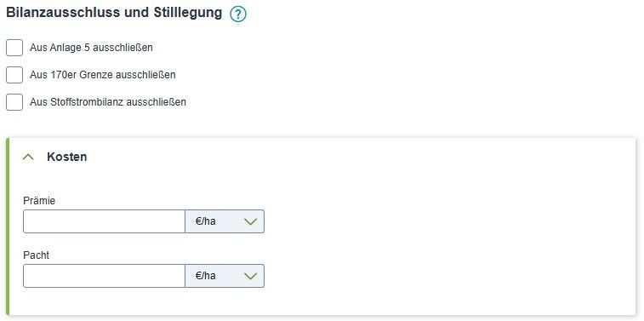This screenshot has width=644, height=321.
Task: Tick the Aus 170er Grenze ausschließen box
Action: [x=14, y=75]
